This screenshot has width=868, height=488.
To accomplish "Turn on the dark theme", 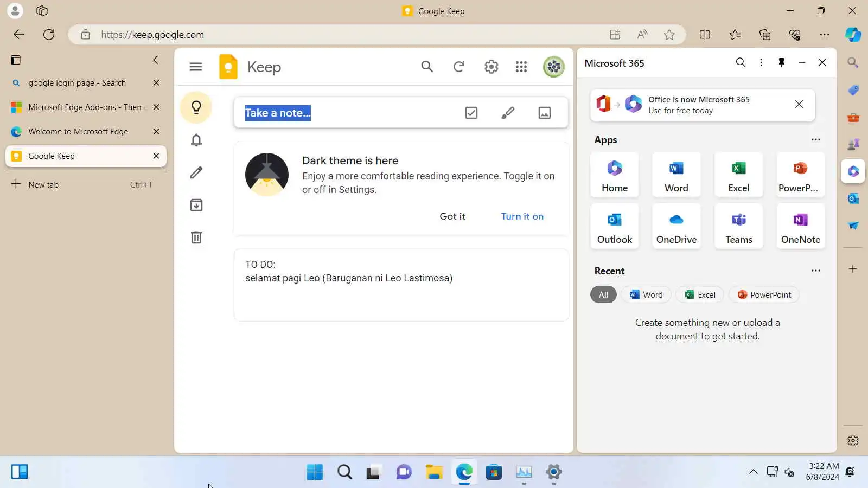I will coord(522,216).
